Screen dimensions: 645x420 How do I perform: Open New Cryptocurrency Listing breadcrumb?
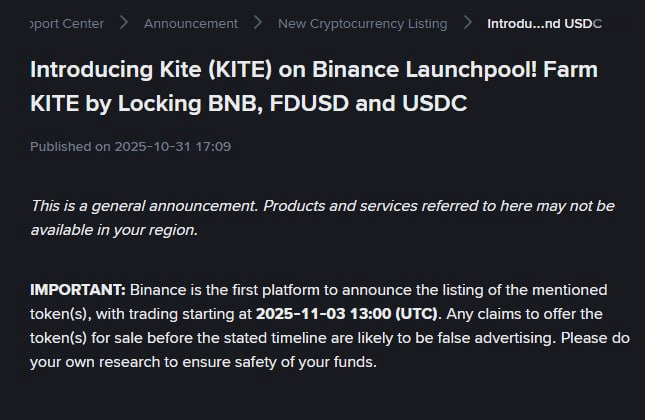355,23
